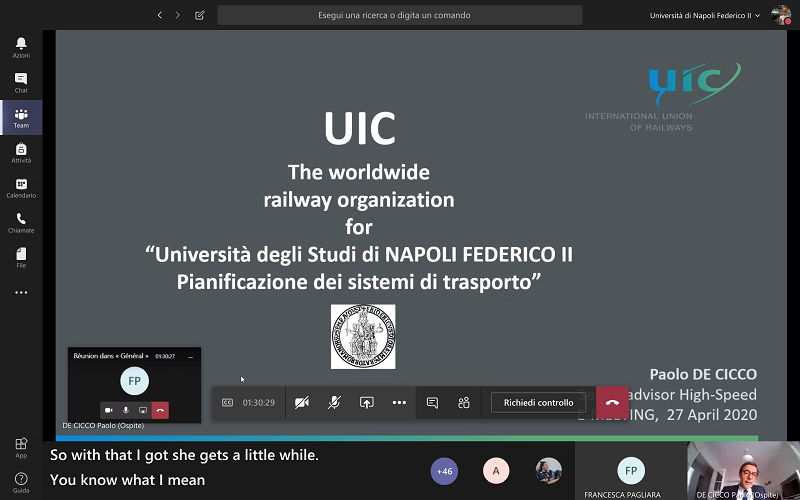Click the FP avatar in mini window
Screen dimensions: 800x500
click(135, 381)
